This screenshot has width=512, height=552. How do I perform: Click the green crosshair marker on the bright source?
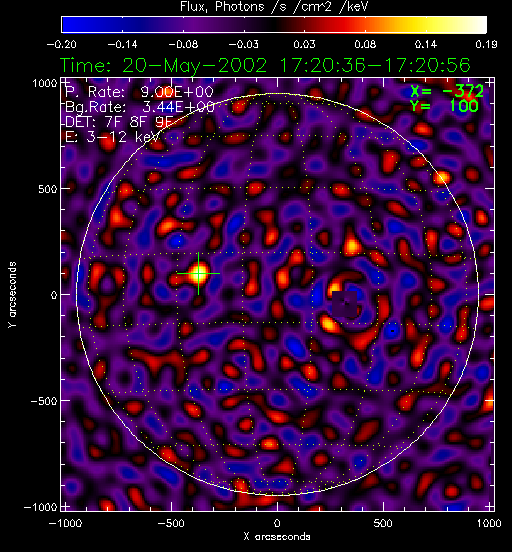click(198, 274)
